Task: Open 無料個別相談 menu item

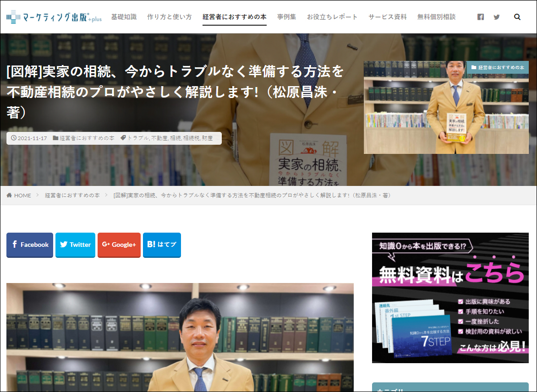Action: [x=436, y=17]
